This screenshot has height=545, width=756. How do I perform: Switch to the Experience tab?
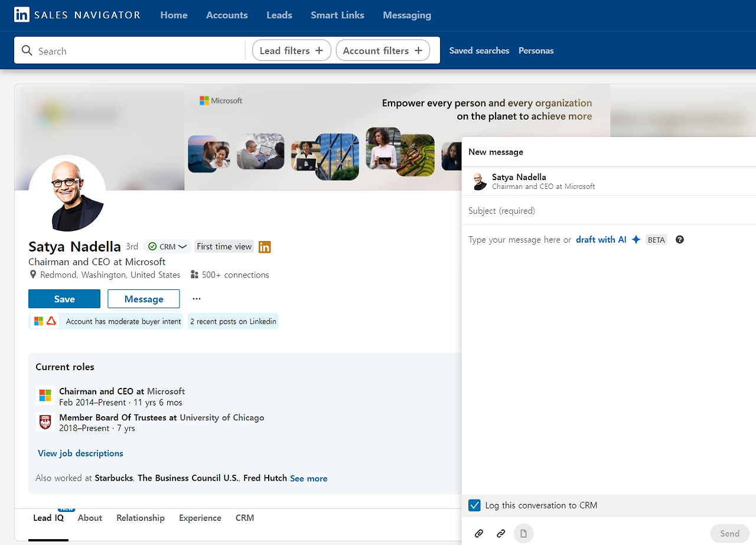[x=200, y=518]
